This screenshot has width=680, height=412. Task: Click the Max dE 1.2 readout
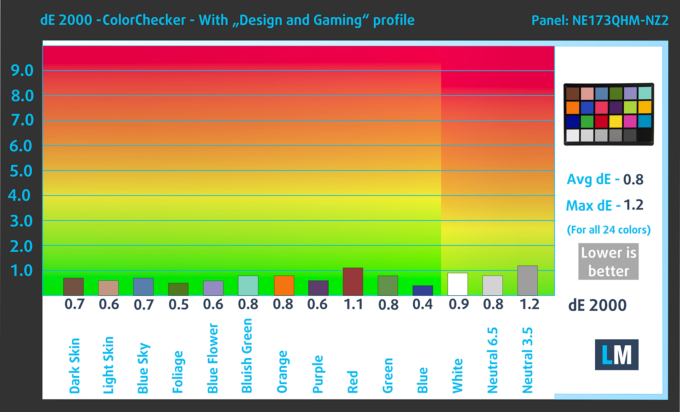[x=605, y=205]
